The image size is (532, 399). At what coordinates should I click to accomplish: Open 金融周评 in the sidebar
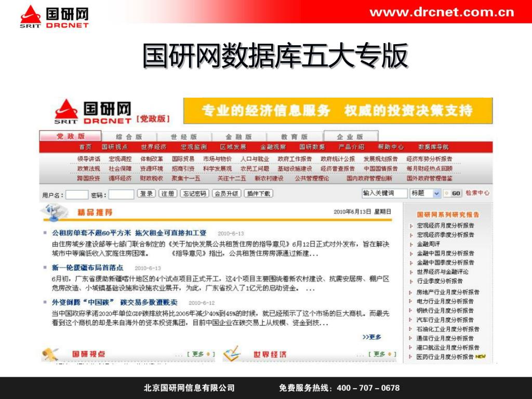(429, 244)
